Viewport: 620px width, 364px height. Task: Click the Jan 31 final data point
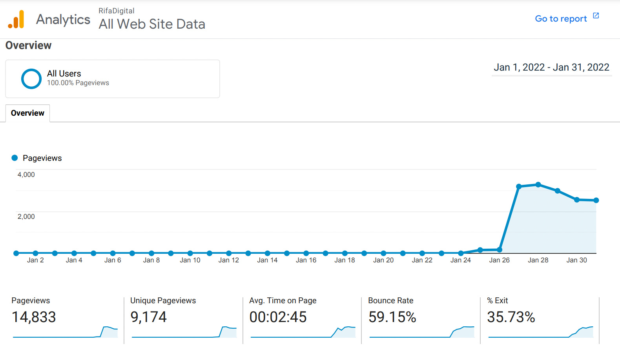coord(596,200)
